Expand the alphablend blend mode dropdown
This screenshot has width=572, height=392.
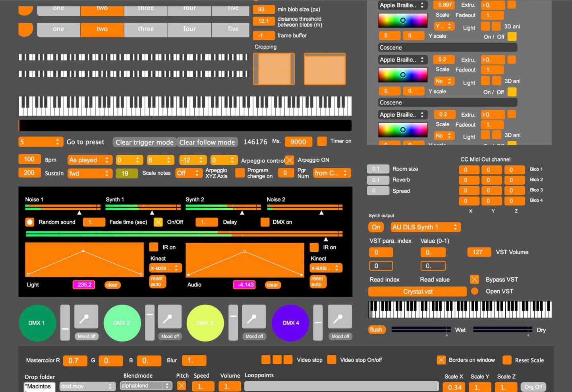(145, 386)
